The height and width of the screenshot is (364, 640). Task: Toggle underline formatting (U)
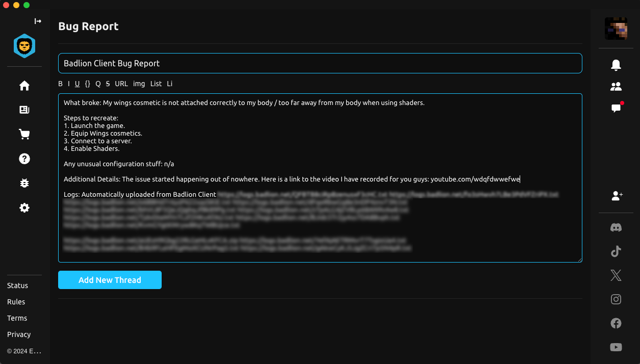click(x=78, y=84)
